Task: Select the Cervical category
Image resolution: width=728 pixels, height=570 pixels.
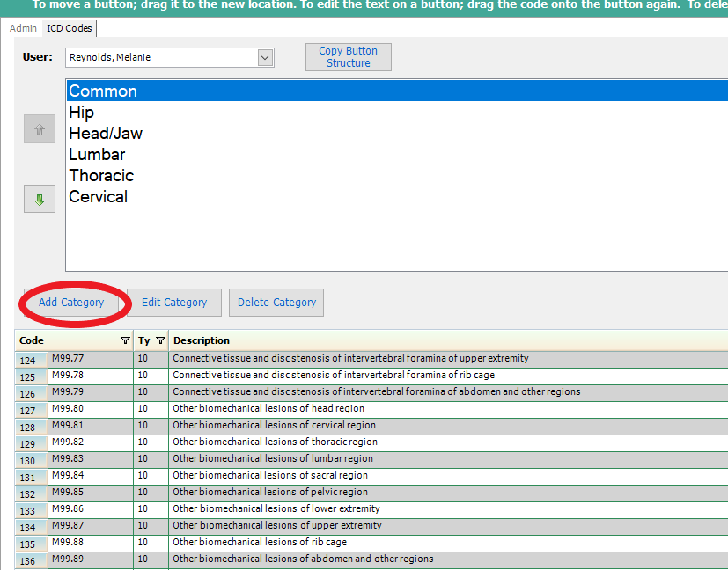Action: tap(98, 197)
